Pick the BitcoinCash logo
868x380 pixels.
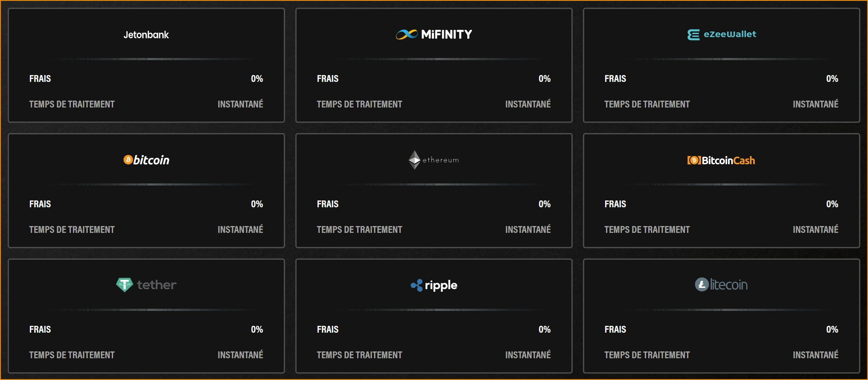click(721, 160)
